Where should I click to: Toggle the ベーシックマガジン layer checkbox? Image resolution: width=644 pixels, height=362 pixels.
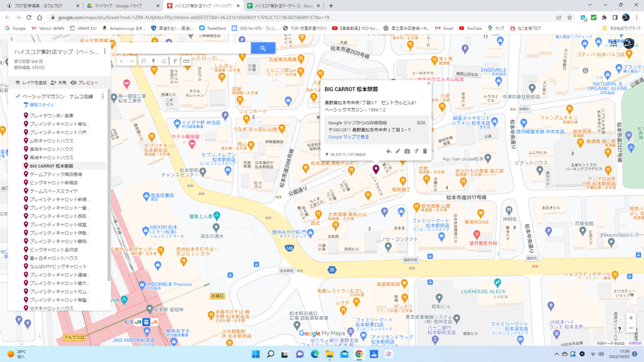coord(18,97)
